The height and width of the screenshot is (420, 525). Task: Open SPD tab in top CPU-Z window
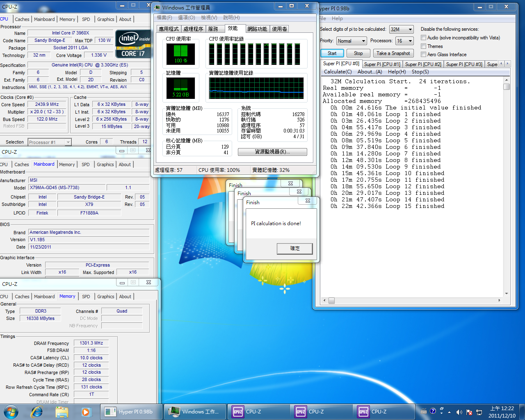(86, 19)
